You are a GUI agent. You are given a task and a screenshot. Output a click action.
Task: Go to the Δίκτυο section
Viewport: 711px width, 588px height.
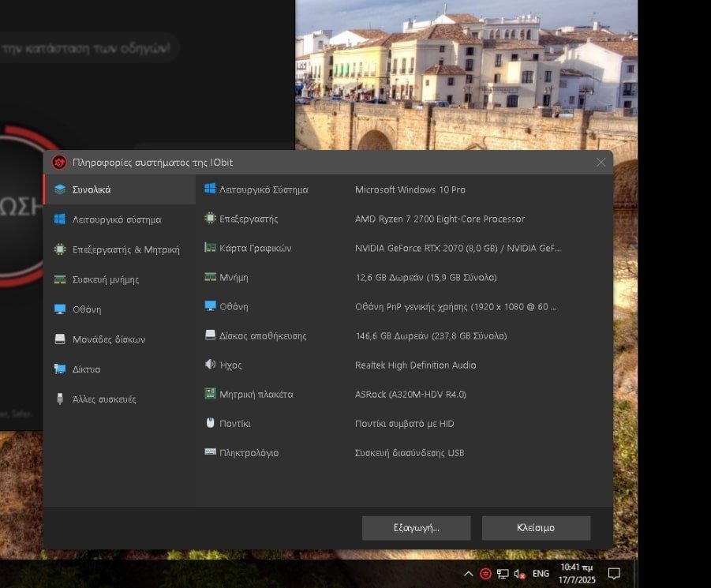click(x=120, y=369)
